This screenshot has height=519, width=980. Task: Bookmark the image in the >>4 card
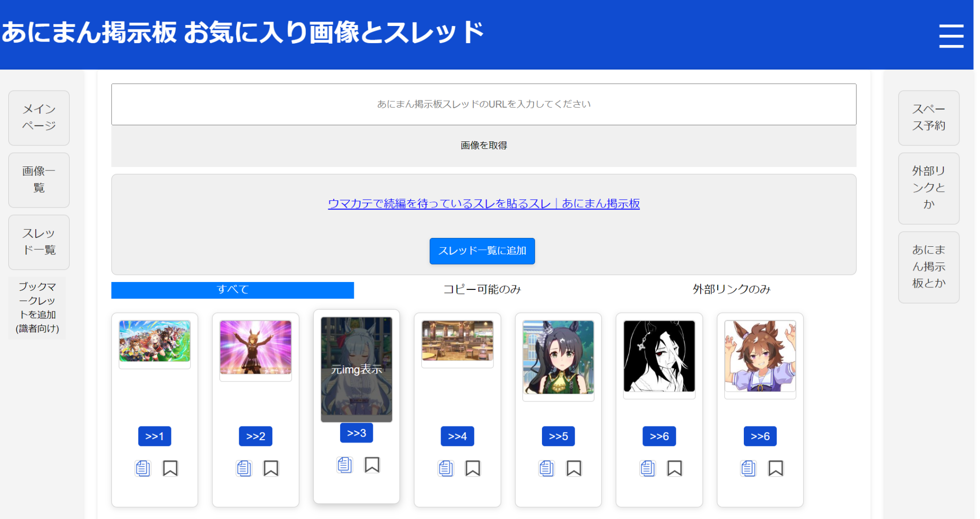473,469
